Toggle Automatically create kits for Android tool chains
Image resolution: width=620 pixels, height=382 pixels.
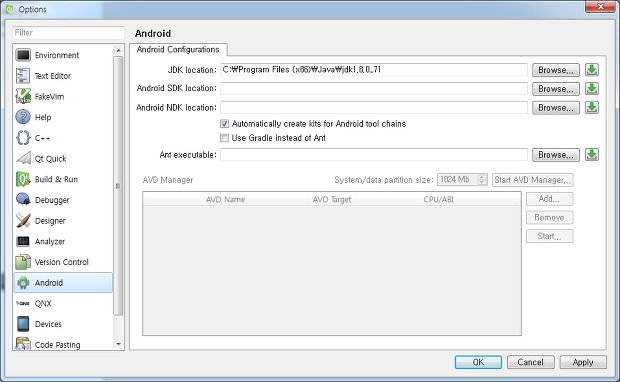coord(224,124)
